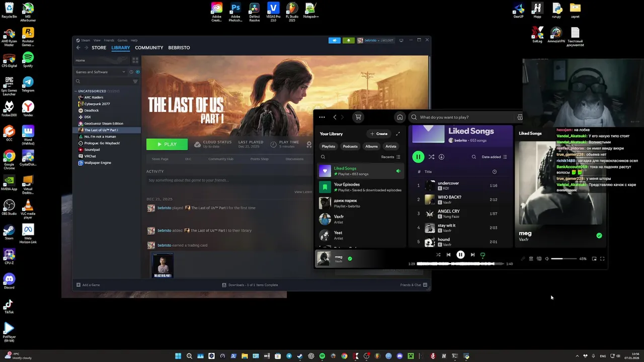The width and height of the screenshot is (644, 362).
Task: Toggle shuffle beside Liked Songs play button
Action: pos(431,157)
